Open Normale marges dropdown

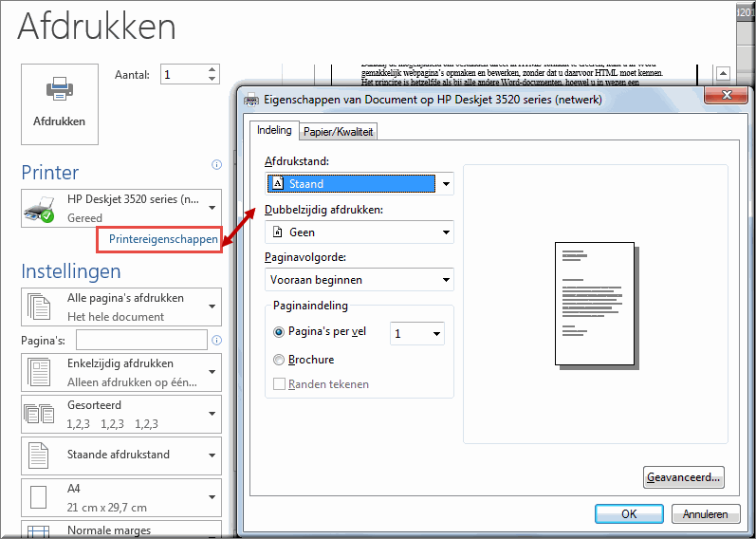[121, 530]
